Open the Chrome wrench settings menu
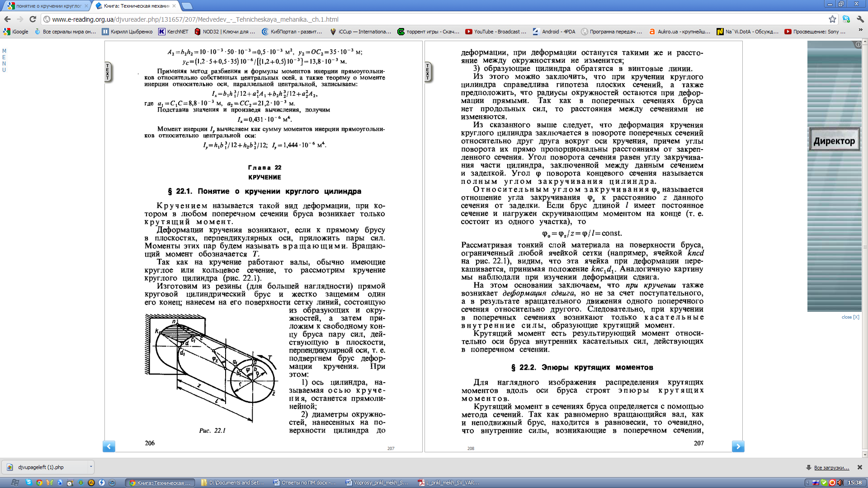This screenshot has width=868, height=488. [x=860, y=19]
